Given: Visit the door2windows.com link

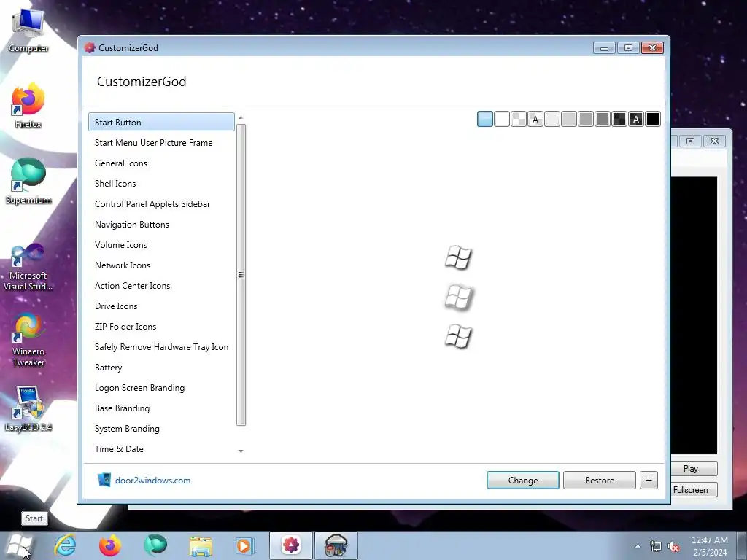Looking at the screenshot, I should click(x=152, y=480).
